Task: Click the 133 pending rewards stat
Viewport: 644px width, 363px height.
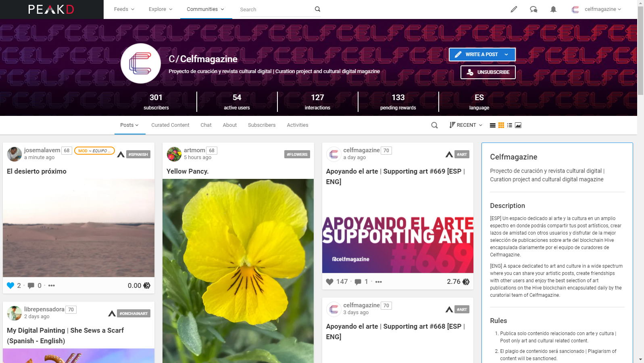Action: (x=398, y=102)
